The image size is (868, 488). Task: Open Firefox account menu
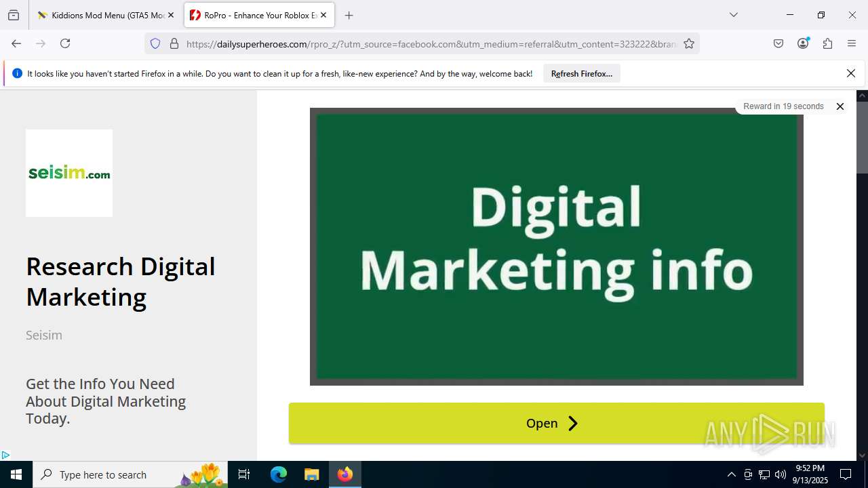point(803,43)
